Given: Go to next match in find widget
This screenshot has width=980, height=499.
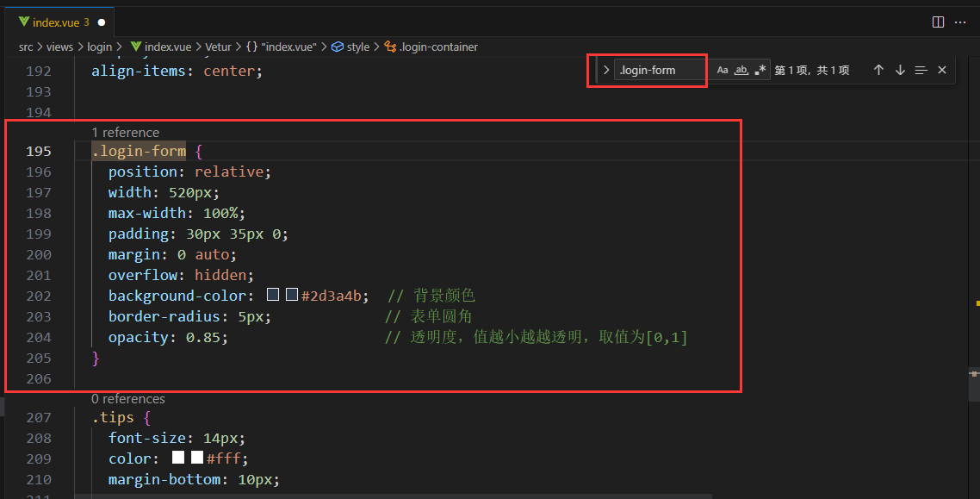Looking at the screenshot, I should 900,70.
